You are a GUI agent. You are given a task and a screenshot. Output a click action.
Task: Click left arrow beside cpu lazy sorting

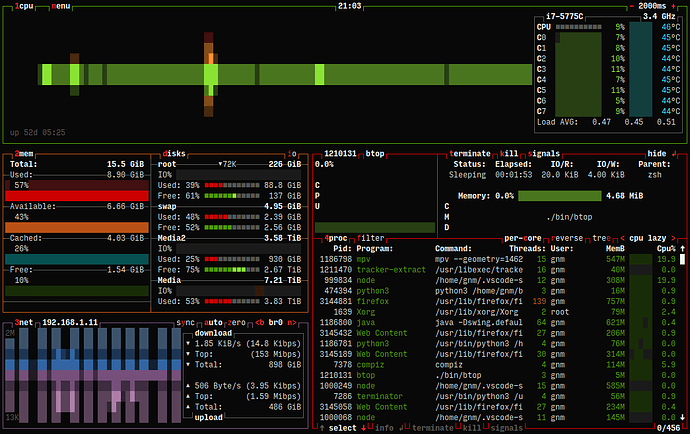[x=622, y=238]
